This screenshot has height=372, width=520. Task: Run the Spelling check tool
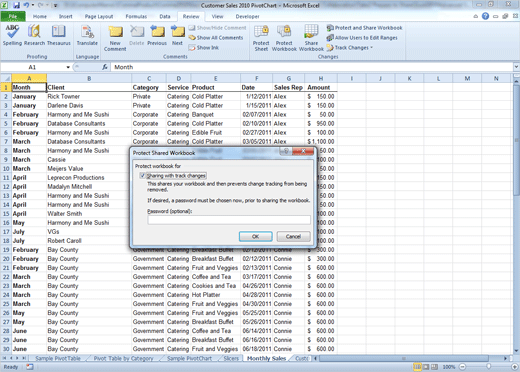12,35
